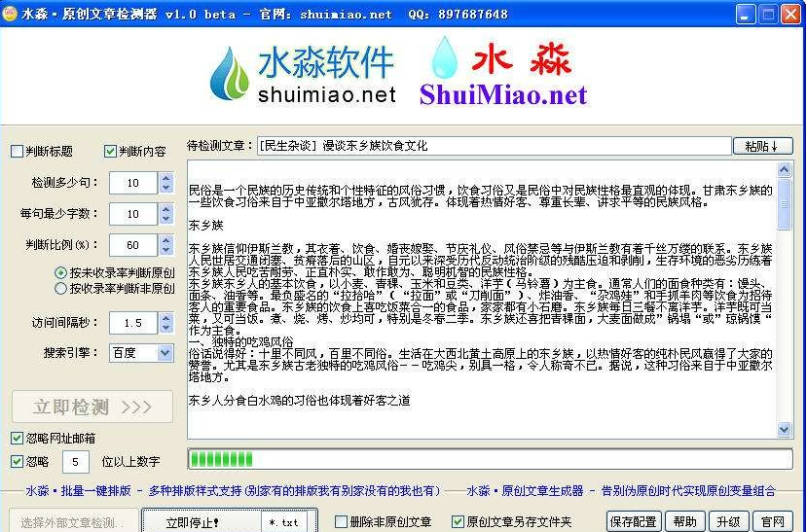Minimize the window

pos(746,14)
